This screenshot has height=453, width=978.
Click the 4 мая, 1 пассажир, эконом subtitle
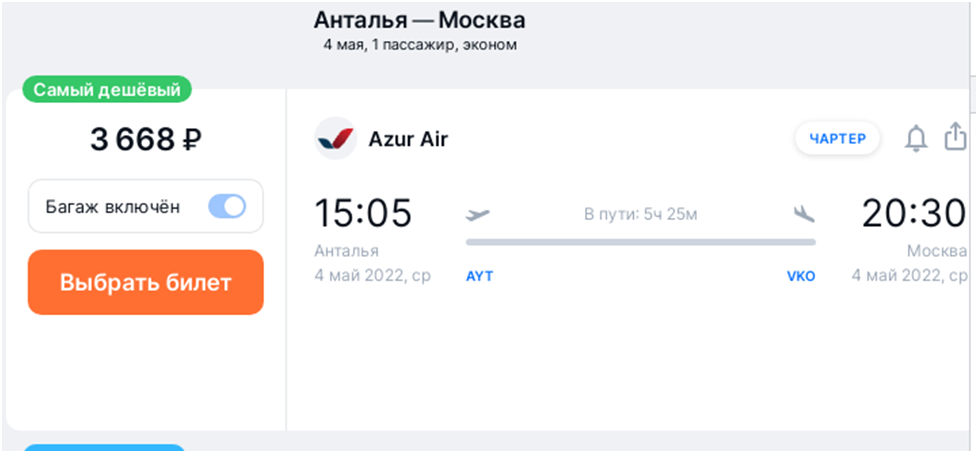point(420,46)
